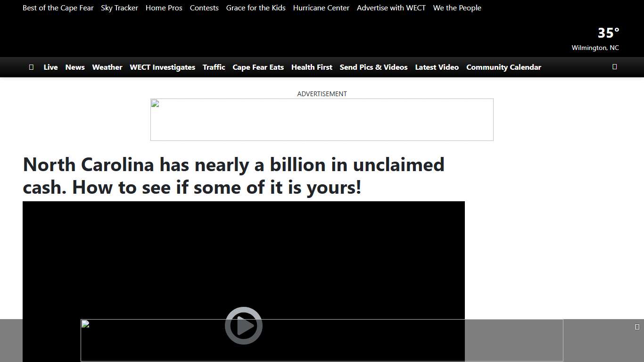
Task: View the Community Calendar
Action: [504, 67]
